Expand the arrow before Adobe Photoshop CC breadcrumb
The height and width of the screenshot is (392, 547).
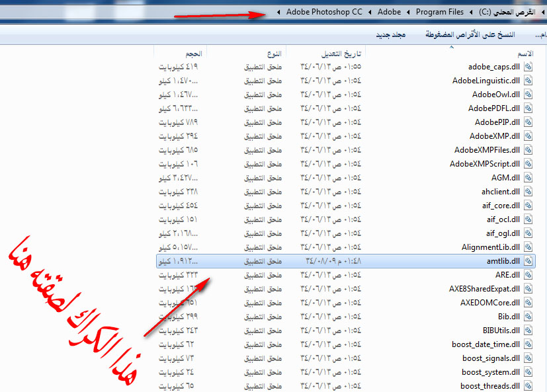point(279,12)
